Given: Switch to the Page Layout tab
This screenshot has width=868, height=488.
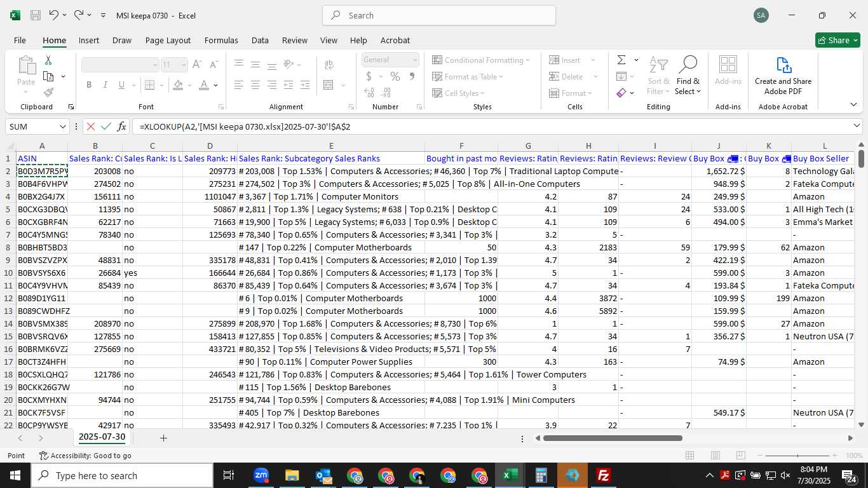Looking at the screenshot, I should [168, 40].
